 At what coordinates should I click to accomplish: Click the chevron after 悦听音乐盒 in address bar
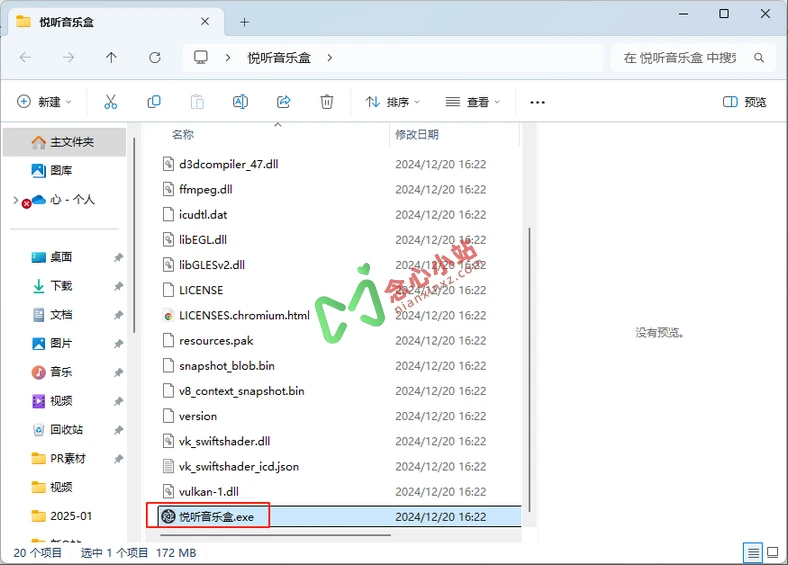(x=329, y=58)
